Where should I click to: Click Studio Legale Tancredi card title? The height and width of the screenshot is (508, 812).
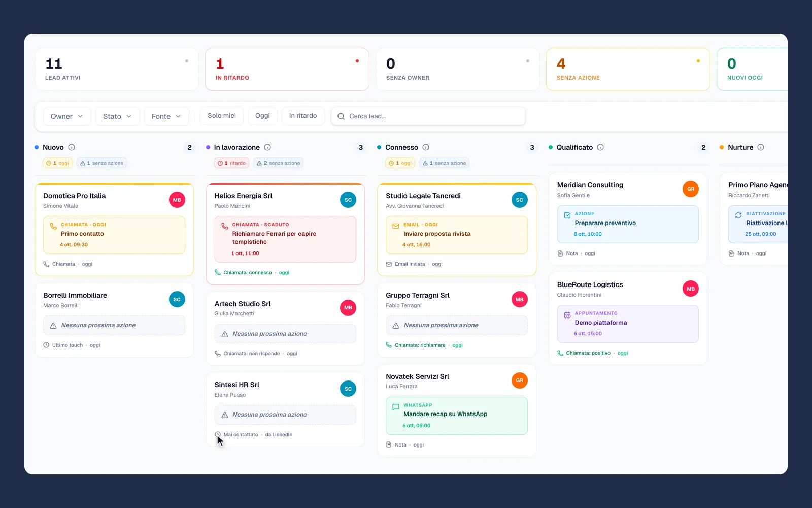[423, 196]
